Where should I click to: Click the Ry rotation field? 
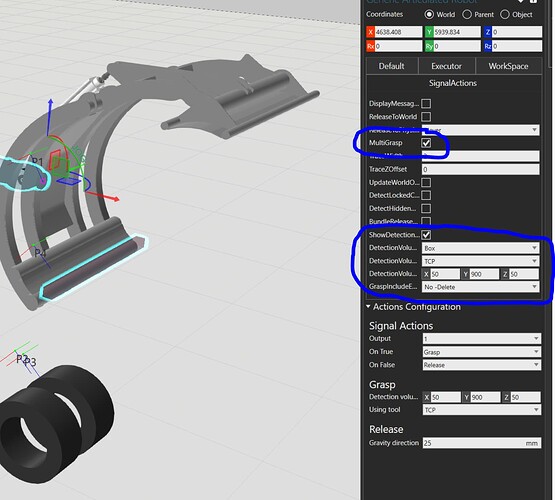pyautogui.click(x=457, y=46)
